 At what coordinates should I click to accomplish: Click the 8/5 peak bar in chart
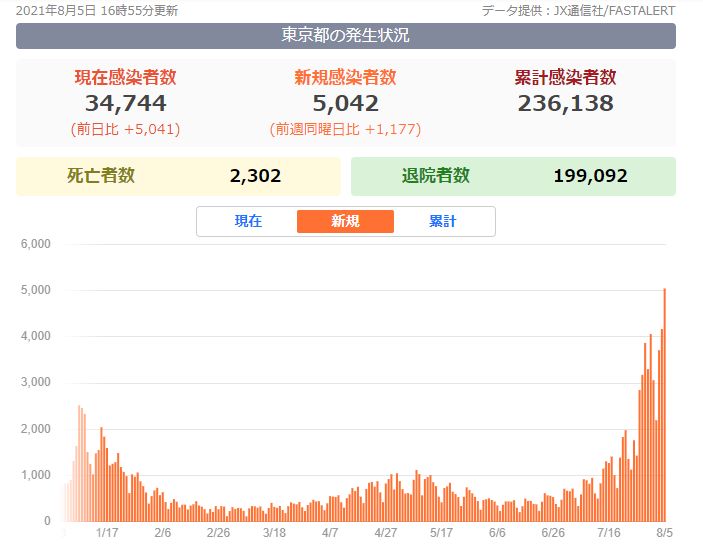664,405
